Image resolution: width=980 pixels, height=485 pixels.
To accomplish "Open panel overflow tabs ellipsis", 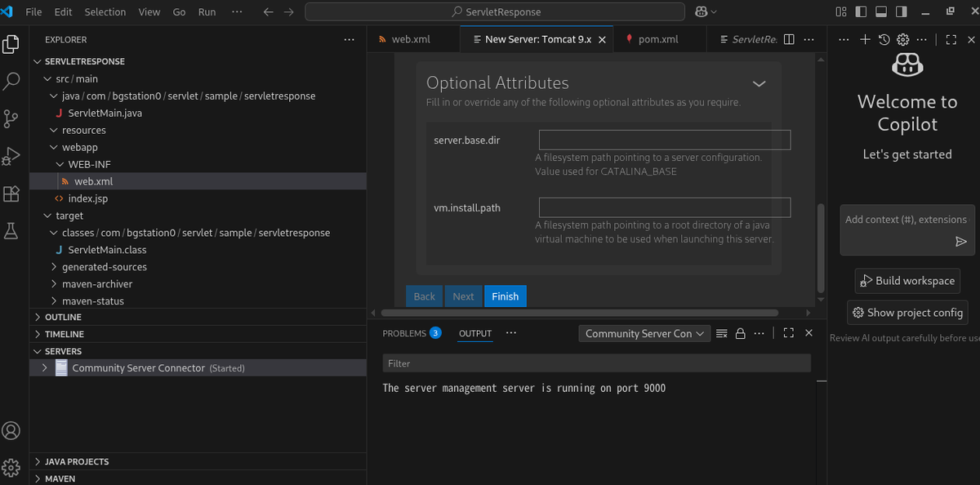I will pos(511,333).
